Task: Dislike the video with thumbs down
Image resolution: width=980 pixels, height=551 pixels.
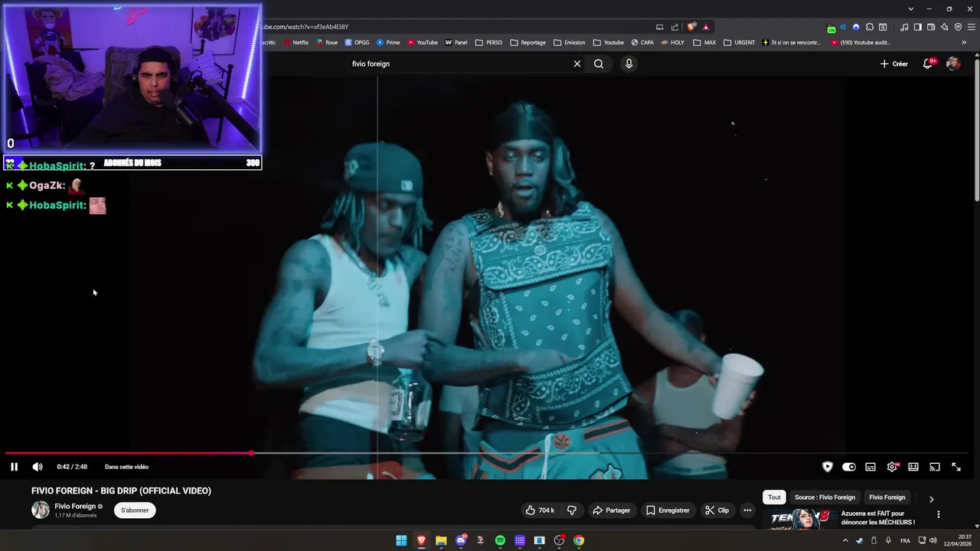Action: click(572, 510)
